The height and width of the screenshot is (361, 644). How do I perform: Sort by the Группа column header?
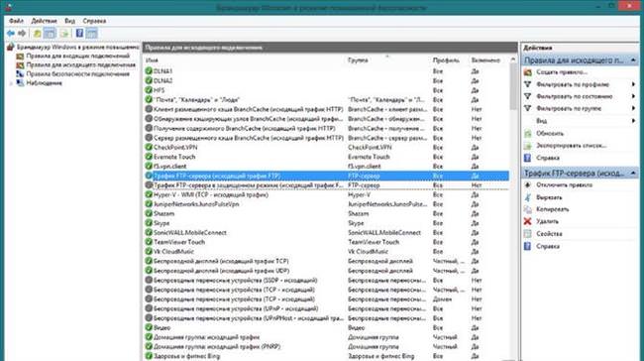coord(358,60)
